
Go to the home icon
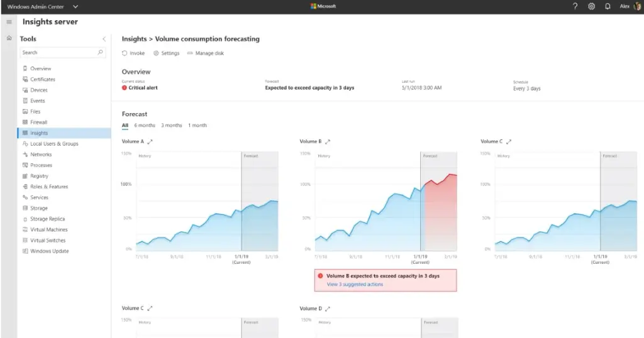pos(9,38)
